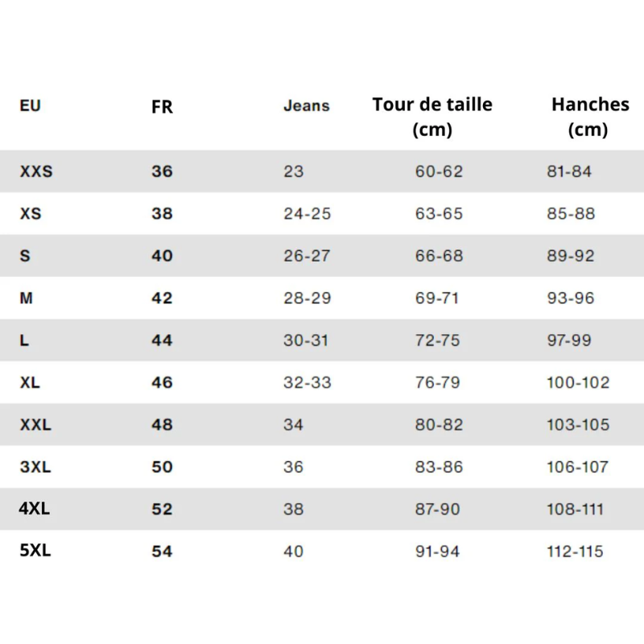Click the EU column header
The width and height of the screenshot is (644, 644).
coord(30,105)
